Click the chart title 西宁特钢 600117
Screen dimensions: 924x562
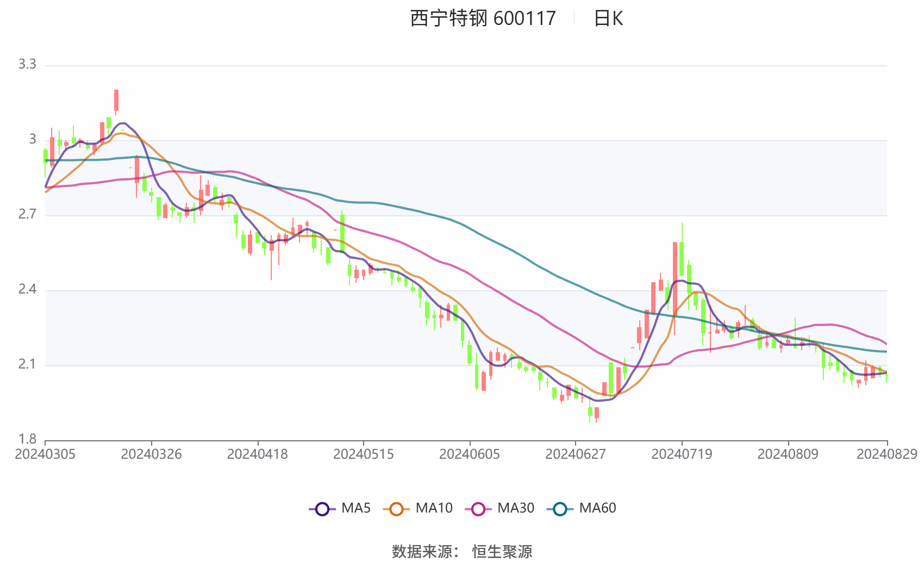point(483,18)
